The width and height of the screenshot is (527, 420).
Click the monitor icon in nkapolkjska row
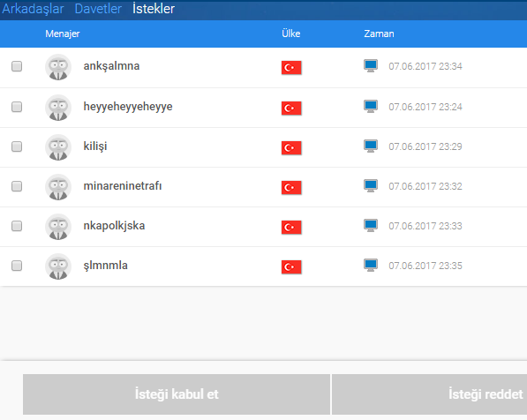371,226
